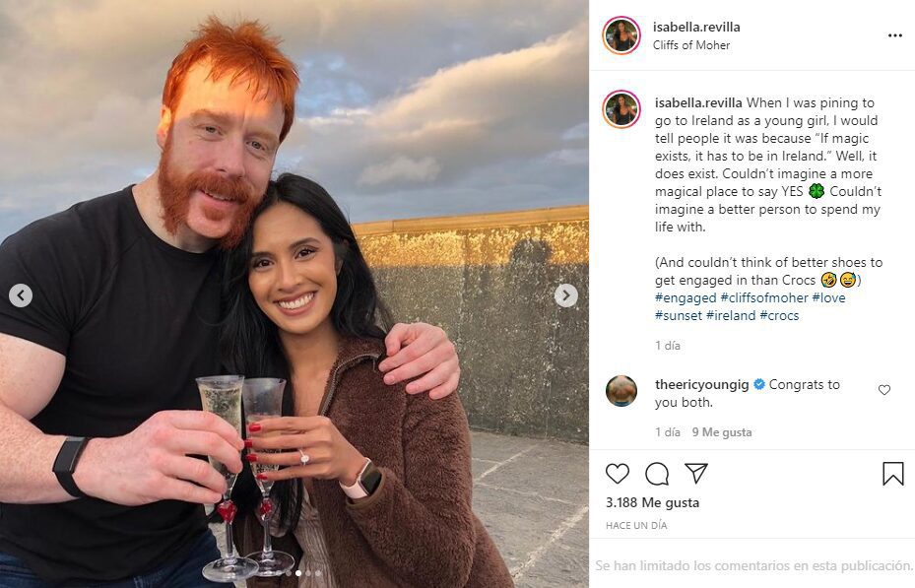Open the Cliffs of Moher location link

(x=691, y=45)
